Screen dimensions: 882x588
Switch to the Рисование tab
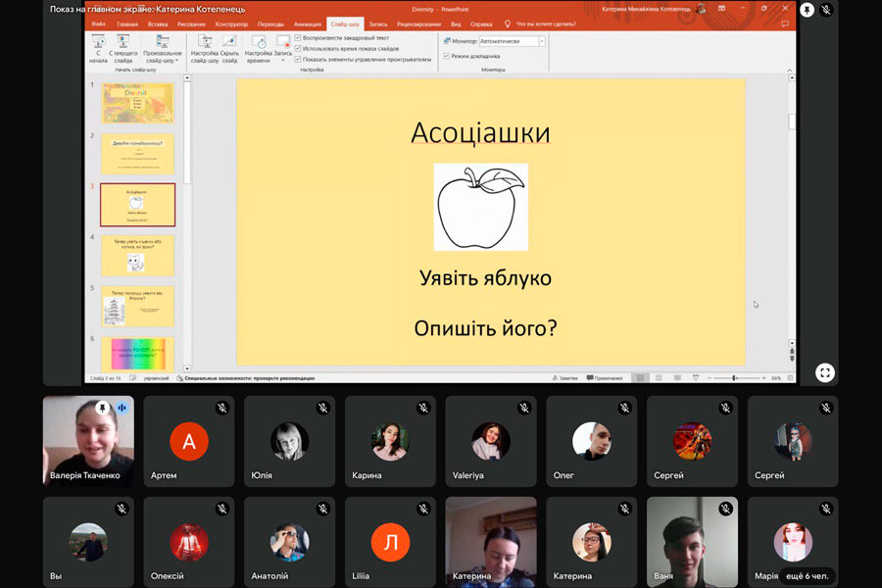pos(191,24)
